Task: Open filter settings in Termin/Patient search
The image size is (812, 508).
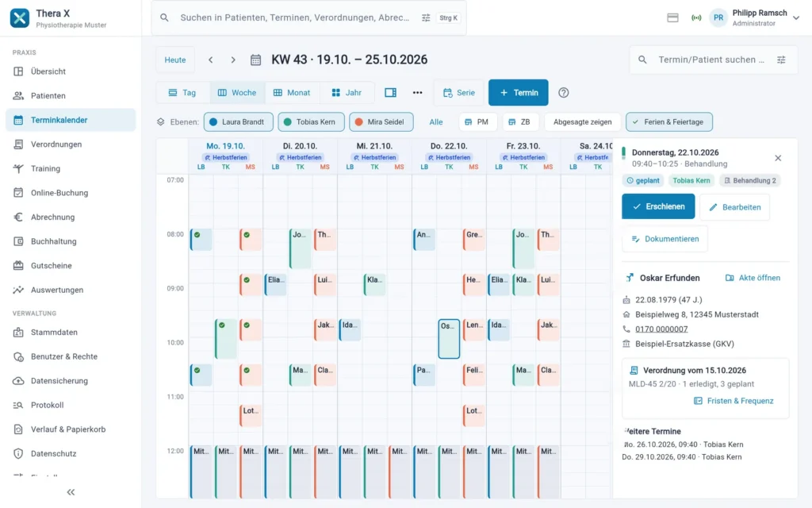Action: 781,60
